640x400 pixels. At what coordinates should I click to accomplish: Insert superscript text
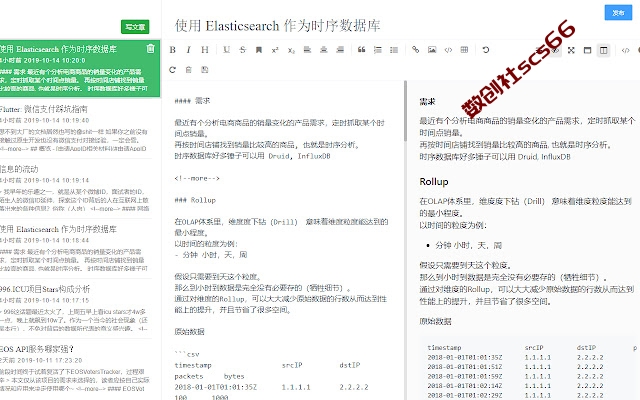click(275, 50)
